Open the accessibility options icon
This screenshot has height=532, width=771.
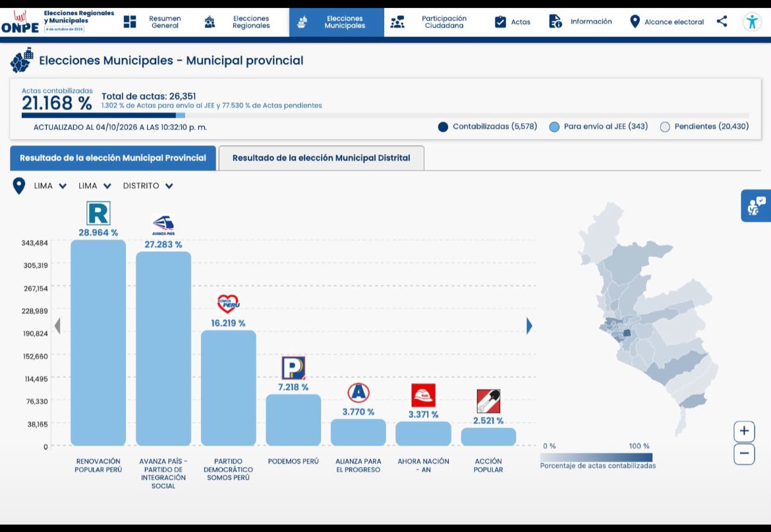click(x=752, y=22)
